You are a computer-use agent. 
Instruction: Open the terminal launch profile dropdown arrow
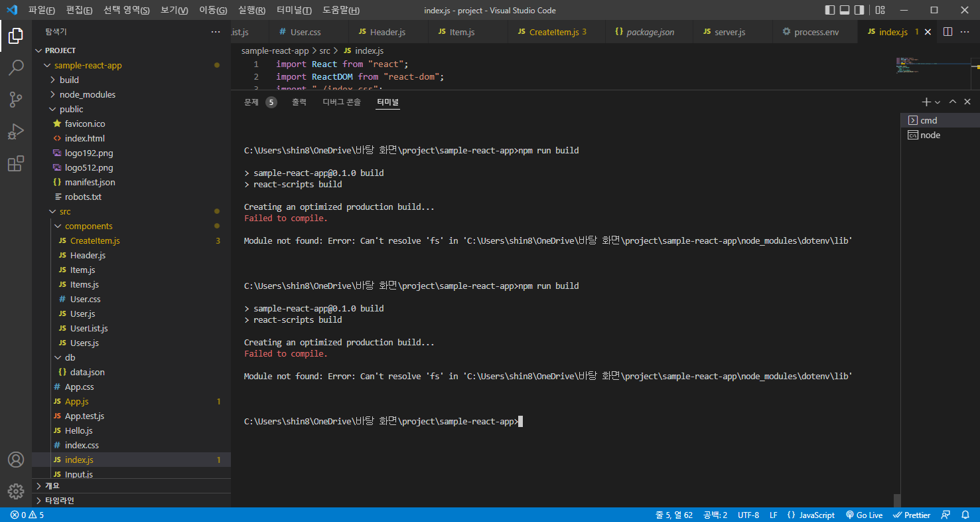tap(938, 102)
